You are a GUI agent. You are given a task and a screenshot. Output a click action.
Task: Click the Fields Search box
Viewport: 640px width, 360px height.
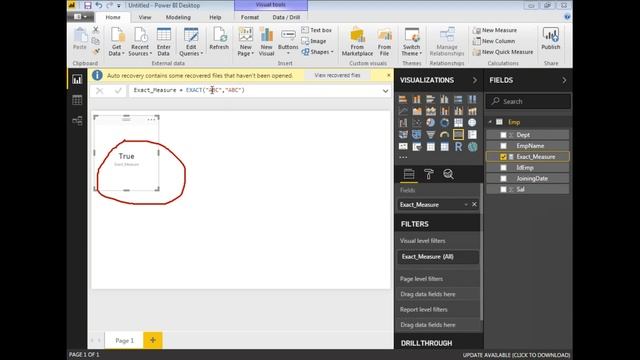528,101
